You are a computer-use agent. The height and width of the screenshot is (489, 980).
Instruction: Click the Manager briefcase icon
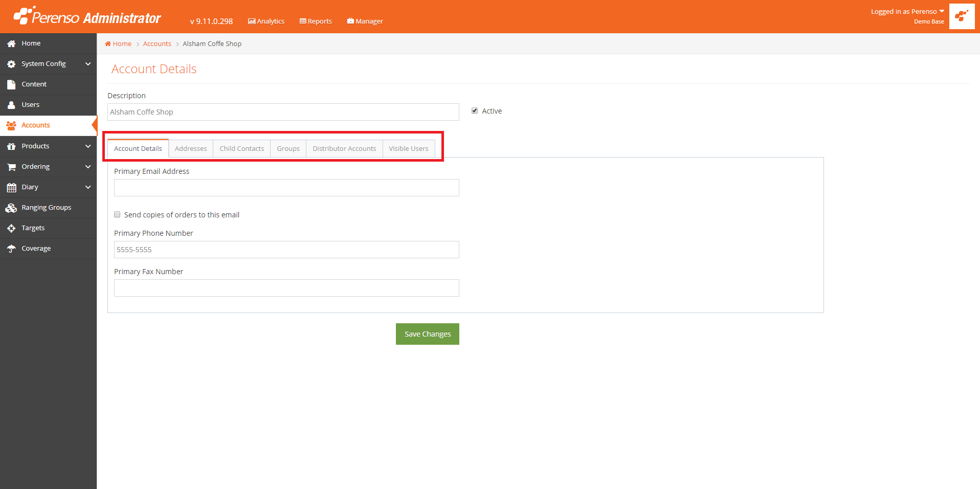350,21
